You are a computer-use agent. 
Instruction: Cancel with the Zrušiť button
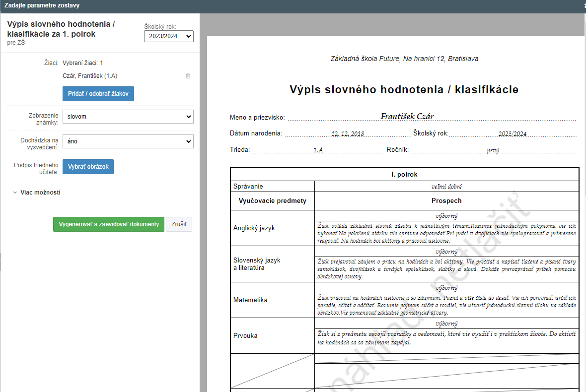(x=179, y=224)
